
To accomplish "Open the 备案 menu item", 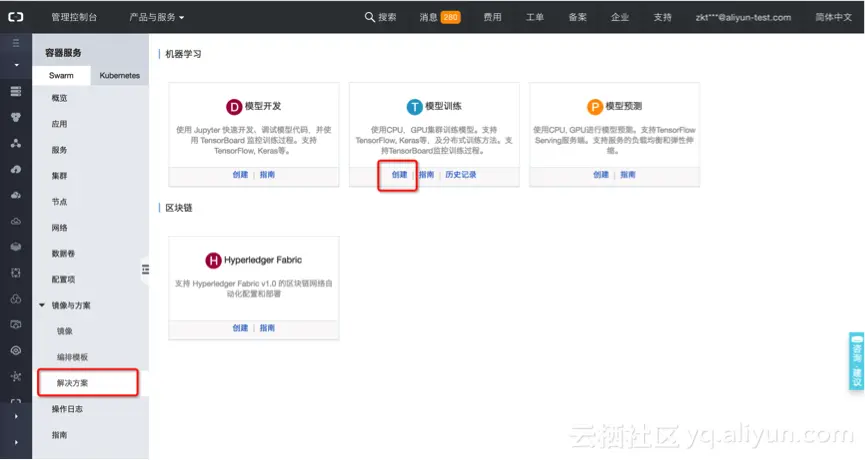I will click(577, 17).
